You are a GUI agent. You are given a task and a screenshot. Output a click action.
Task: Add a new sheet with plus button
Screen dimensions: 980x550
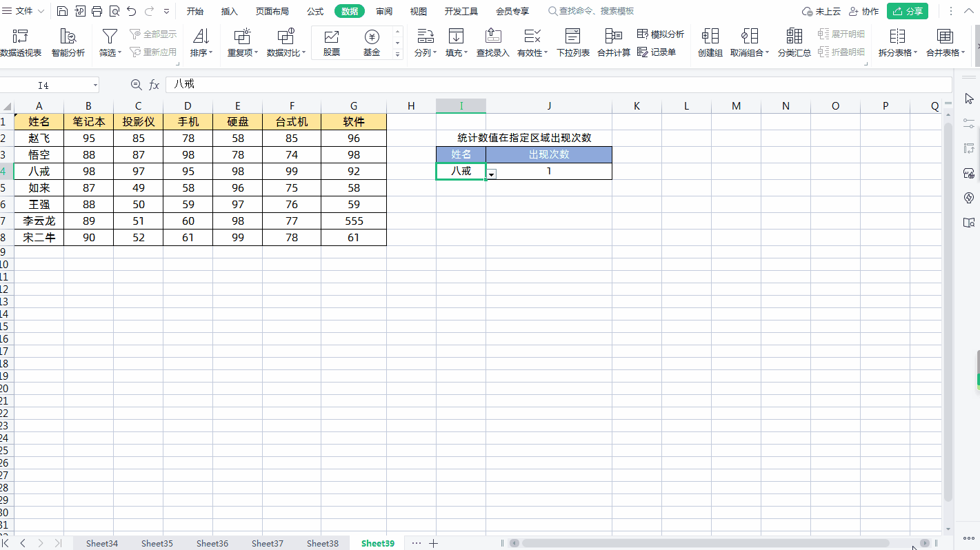click(x=434, y=543)
